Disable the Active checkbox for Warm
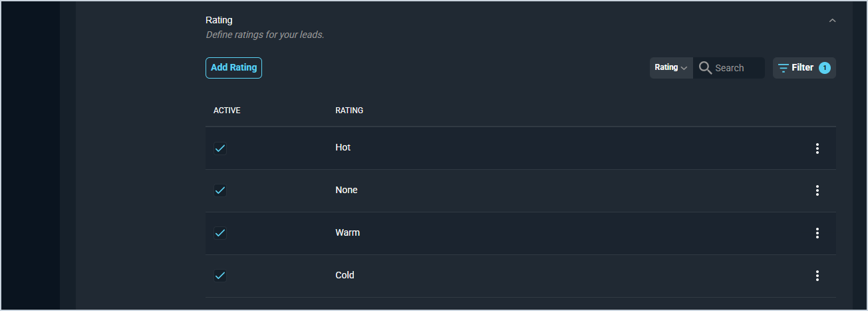This screenshot has width=868, height=311. click(x=220, y=233)
